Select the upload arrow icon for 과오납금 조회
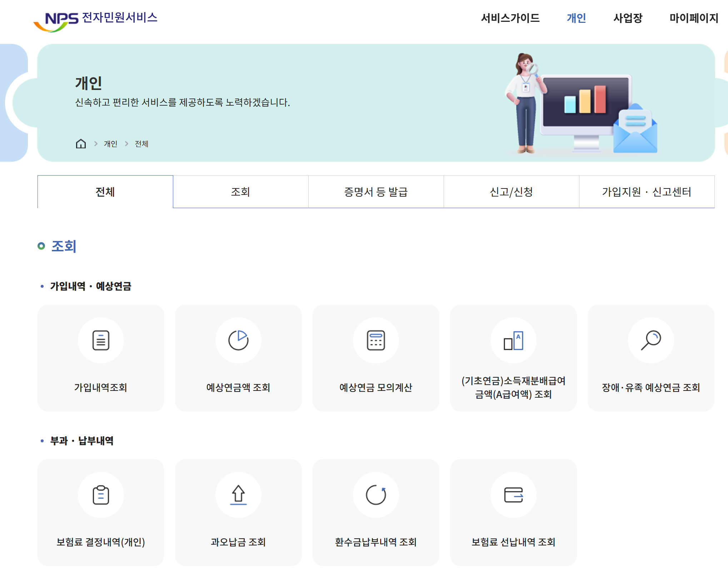This screenshot has height=574, width=728. coord(238,495)
